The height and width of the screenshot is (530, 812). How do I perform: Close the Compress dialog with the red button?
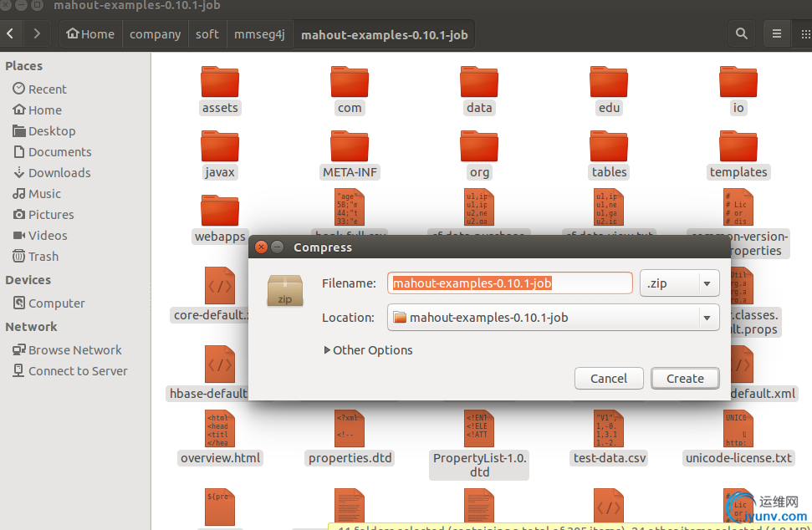[262, 247]
